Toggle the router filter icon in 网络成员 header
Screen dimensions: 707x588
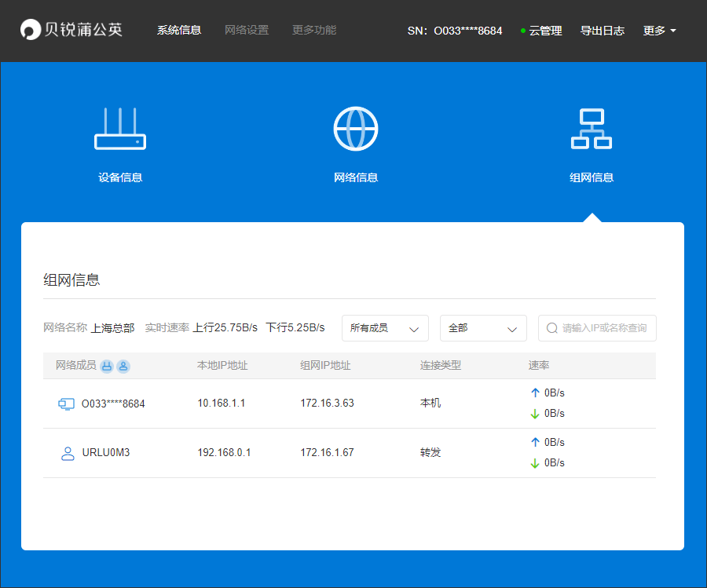(x=106, y=366)
